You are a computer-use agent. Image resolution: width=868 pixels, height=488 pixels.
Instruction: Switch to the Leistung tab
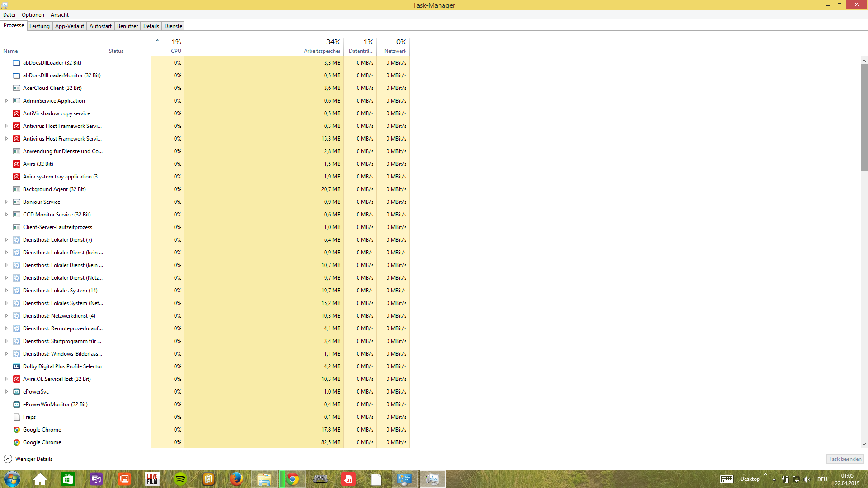click(39, 26)
